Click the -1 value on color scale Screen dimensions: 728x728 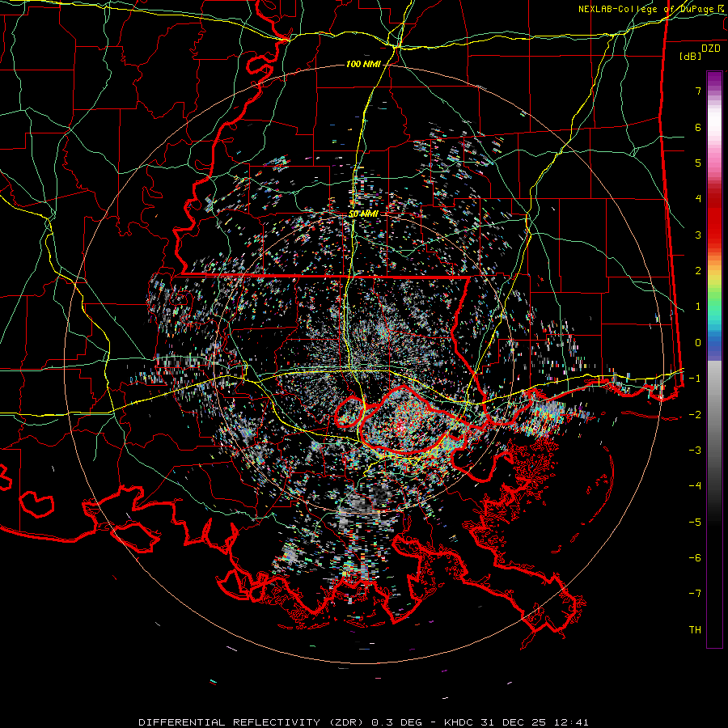[695, 378]
